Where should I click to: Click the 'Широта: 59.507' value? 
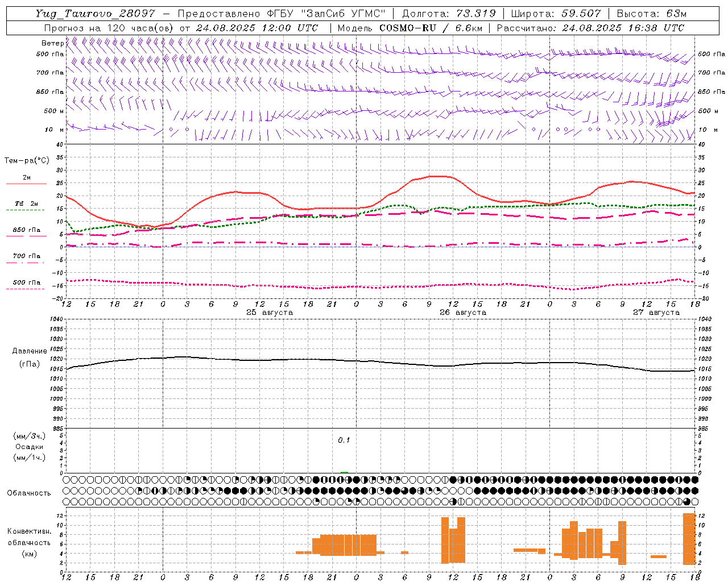[x=556, y=14]
